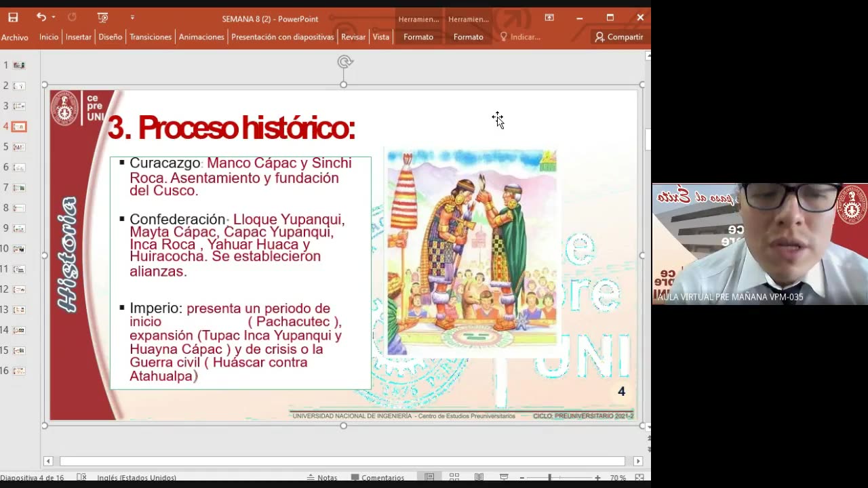Select the first Herramien... tools header

418,19
